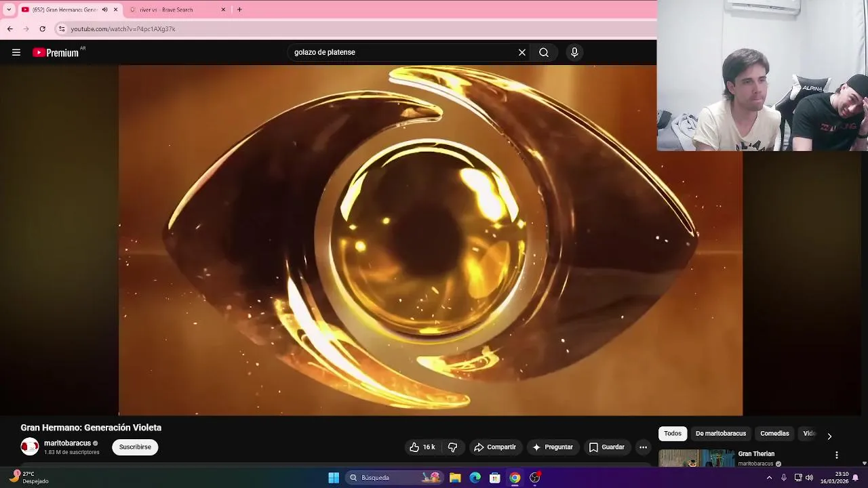Viewport: 868px width, 488px height.
Task: Click the tray microphone icon
Action: tap(783, 478)
